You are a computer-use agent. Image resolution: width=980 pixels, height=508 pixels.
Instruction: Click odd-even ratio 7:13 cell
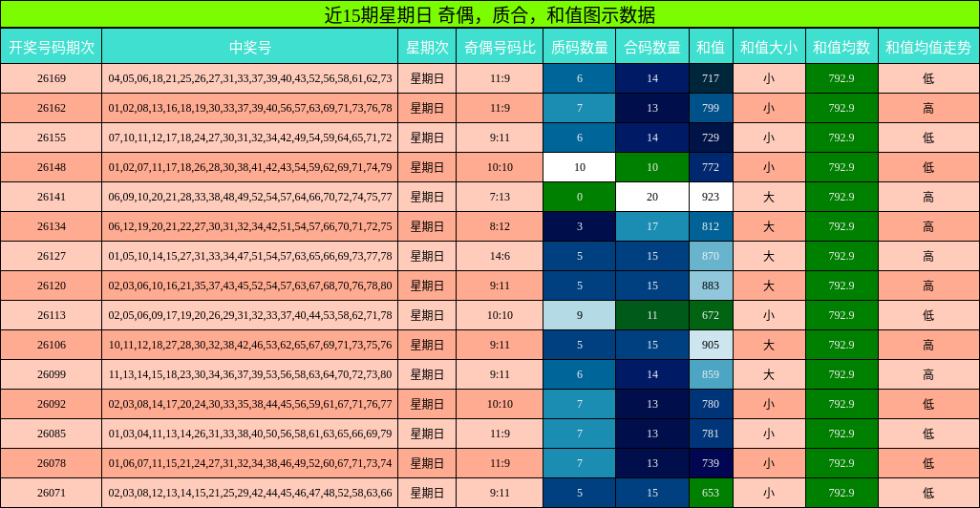[500, 197]
